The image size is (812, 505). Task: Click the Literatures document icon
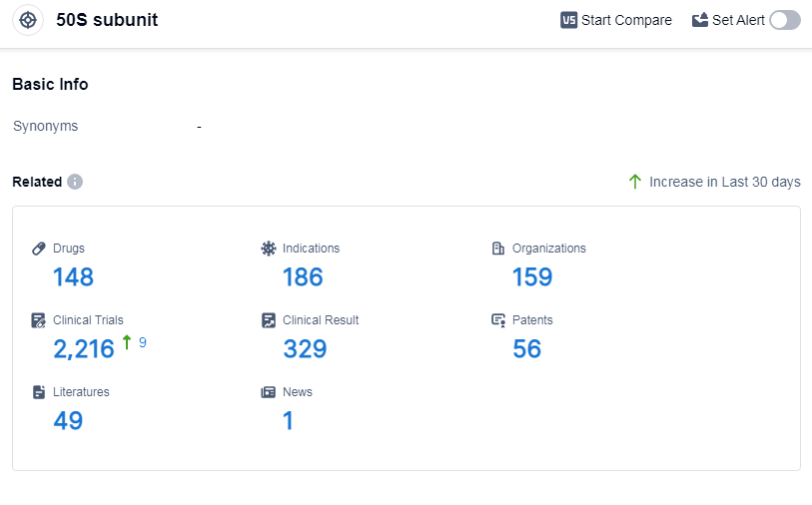[x=39, y=392]
